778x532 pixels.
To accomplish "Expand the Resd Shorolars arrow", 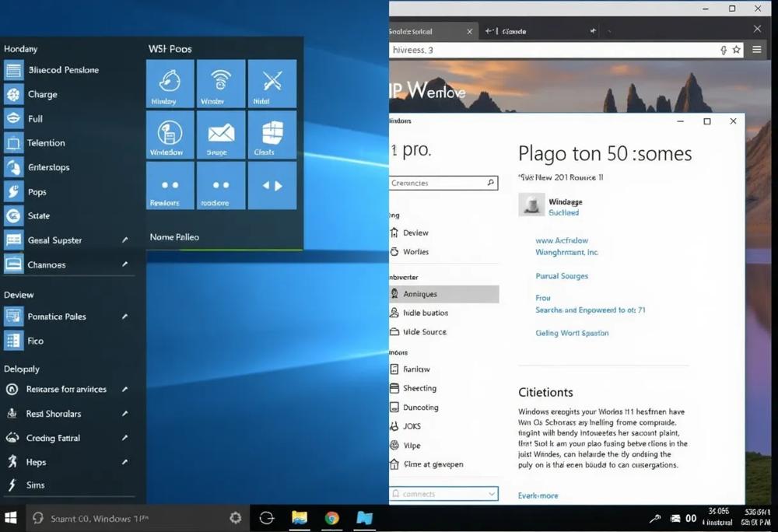I will tap(124, 414).
